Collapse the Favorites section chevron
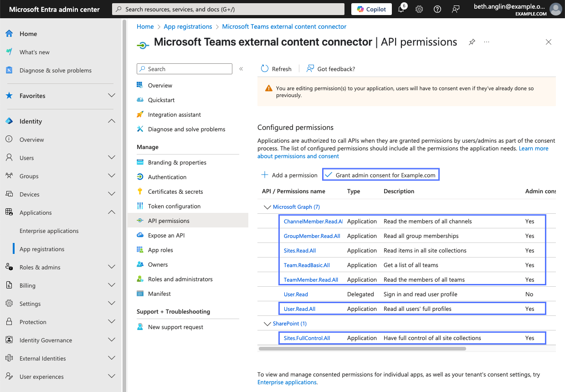 112,96
